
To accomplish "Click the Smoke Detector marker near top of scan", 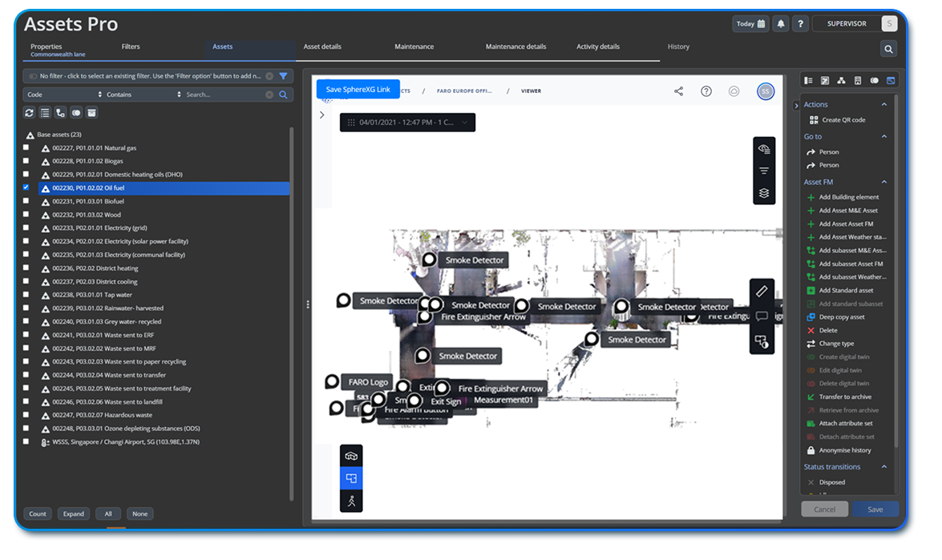I will tap(429, 260).
